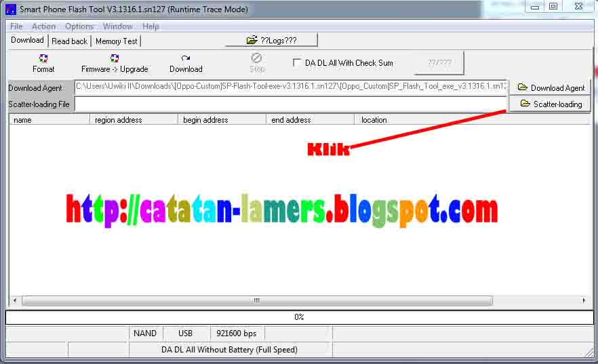Image resolution: width=598 pixels, height=364 pixels.
Task: Click the horizontal scrollbar thumb
Action: (258, 300)
